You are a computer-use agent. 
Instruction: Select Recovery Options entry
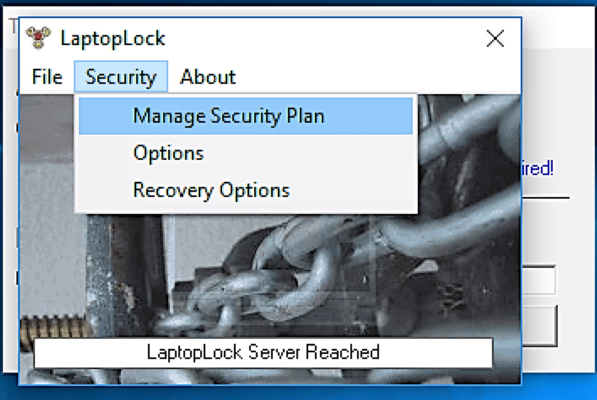click(x=246, y=190)
